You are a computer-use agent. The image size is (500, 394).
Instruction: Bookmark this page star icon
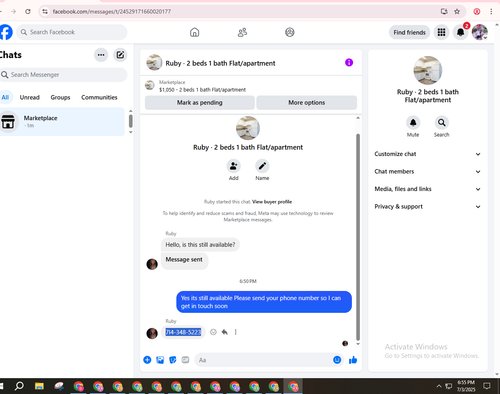[x=457, y=11]
